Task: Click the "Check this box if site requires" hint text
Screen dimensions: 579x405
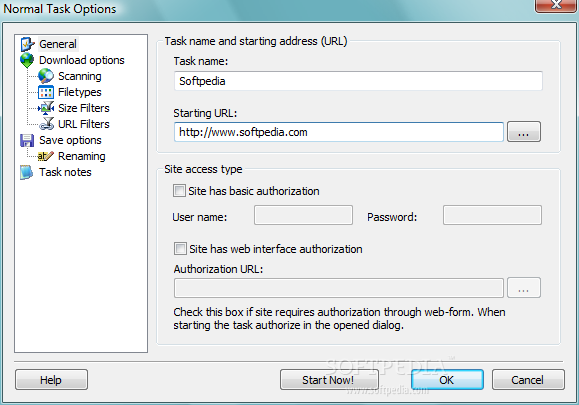Action: coord(339,319)
